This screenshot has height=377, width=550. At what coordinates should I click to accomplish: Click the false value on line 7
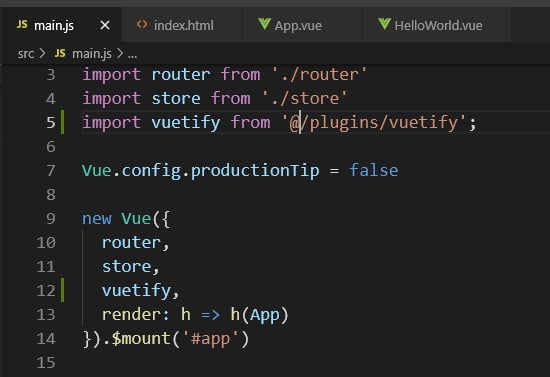coord(374,170)
